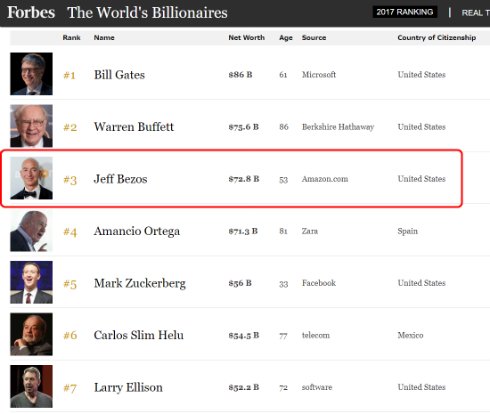Viewport: 490px width, 414px height.
Task: Sort by Age column header
Action: pyautogui.click(x=286, y=38)
